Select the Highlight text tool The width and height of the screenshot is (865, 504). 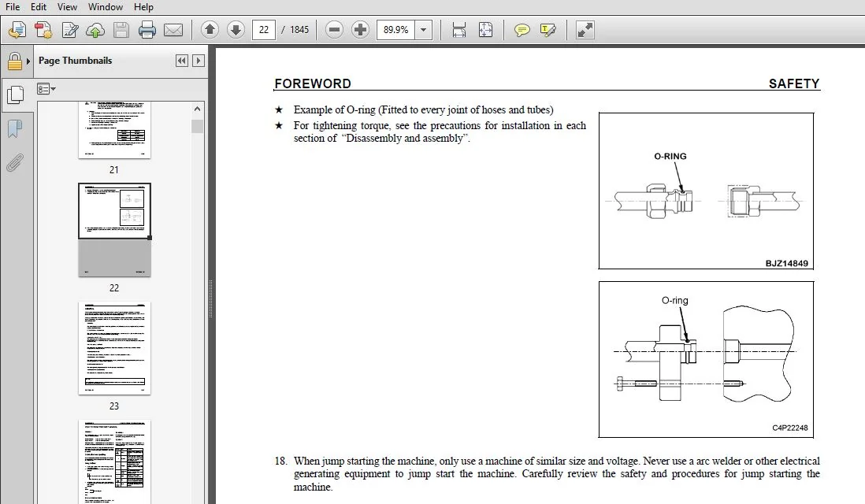point(548,30)
